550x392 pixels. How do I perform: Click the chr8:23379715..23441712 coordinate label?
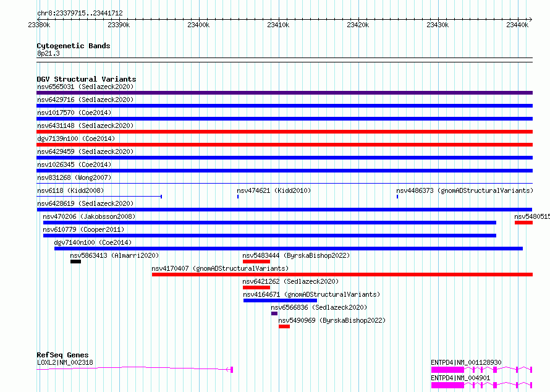(x=80, y=13)
